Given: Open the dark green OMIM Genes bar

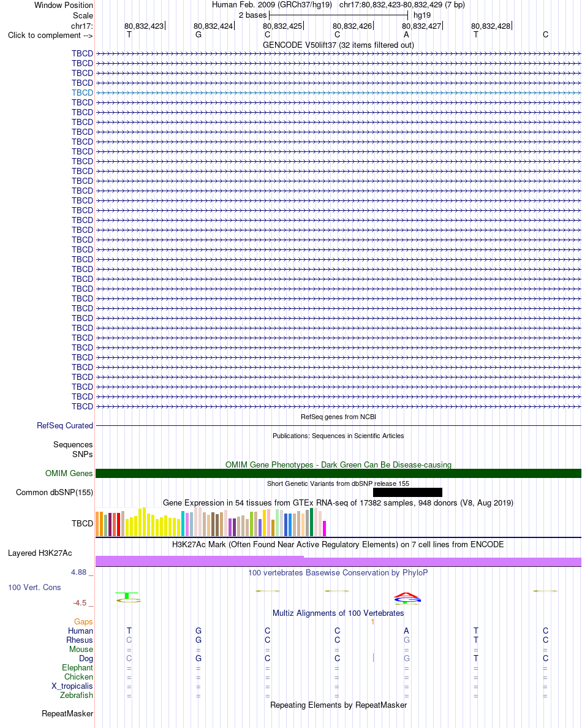Looking at the screenshot, I should [338, 473].
